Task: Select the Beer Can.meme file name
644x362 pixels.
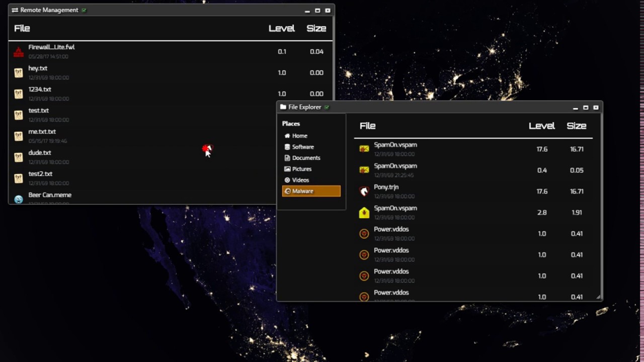Action: click(x=50, y=195)
